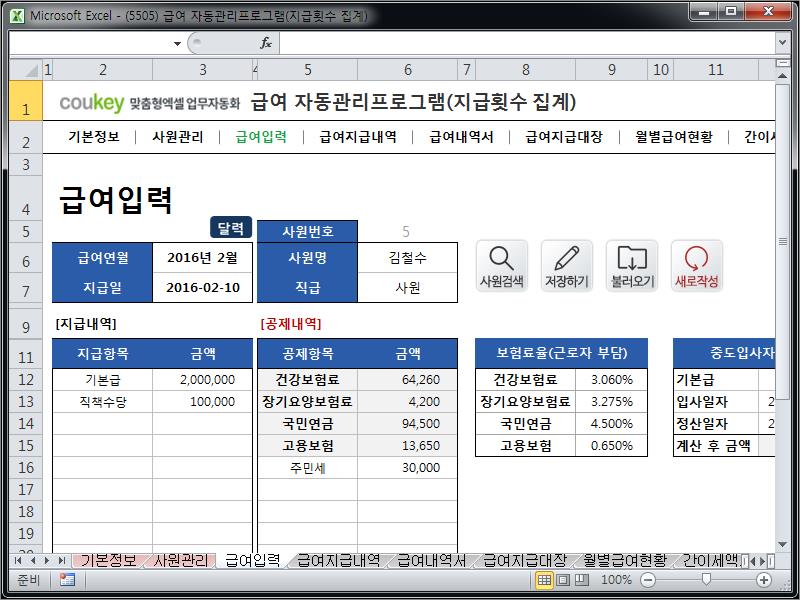The height and width of the screenshot is (600, 800).
Task: Switch to Page Layout view icon
Action: tap(563, 580)
